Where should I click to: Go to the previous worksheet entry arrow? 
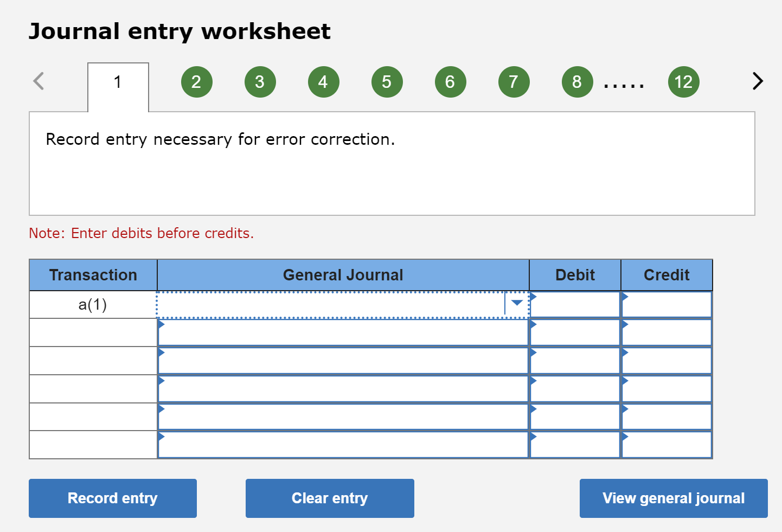click(x=39, y=81)
